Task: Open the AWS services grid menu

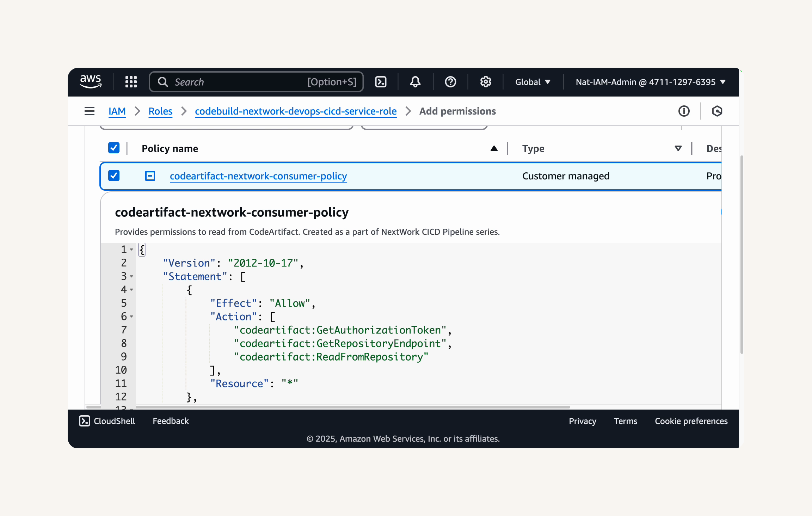Action: click(131, 82)
